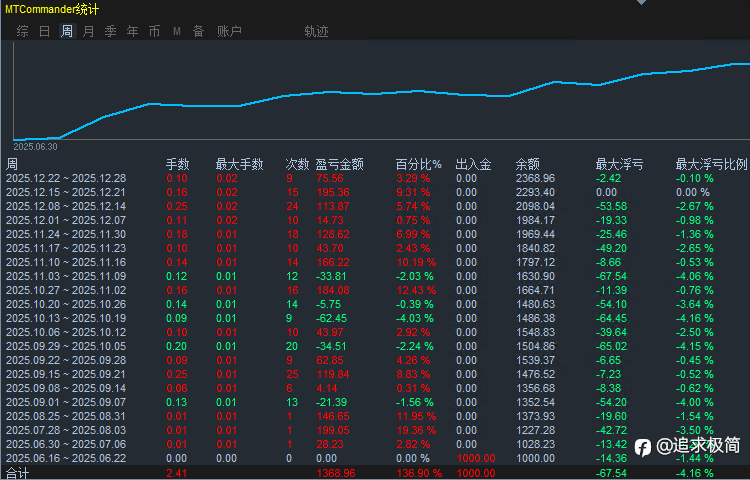Sort by 盈亏金额 column header
750x480 pixels.
(339, 164)
